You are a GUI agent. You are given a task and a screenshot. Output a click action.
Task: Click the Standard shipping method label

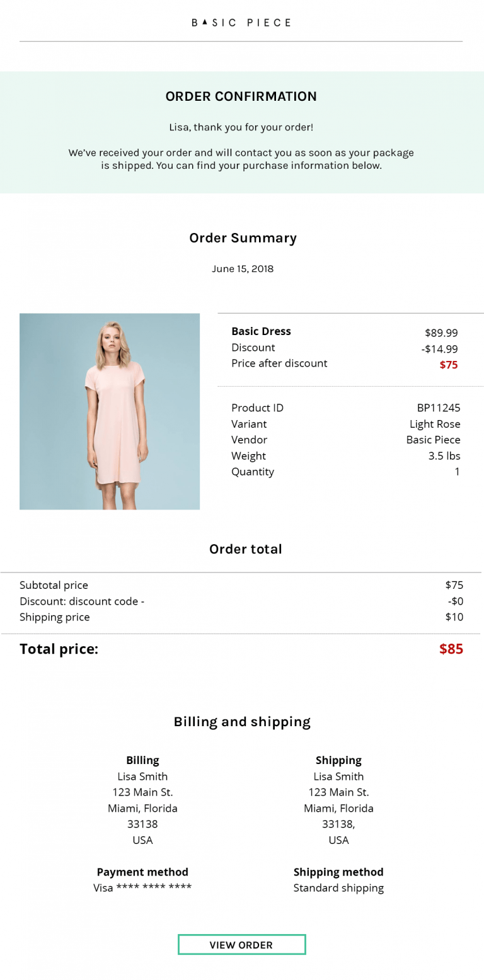[x=338, y=887]
